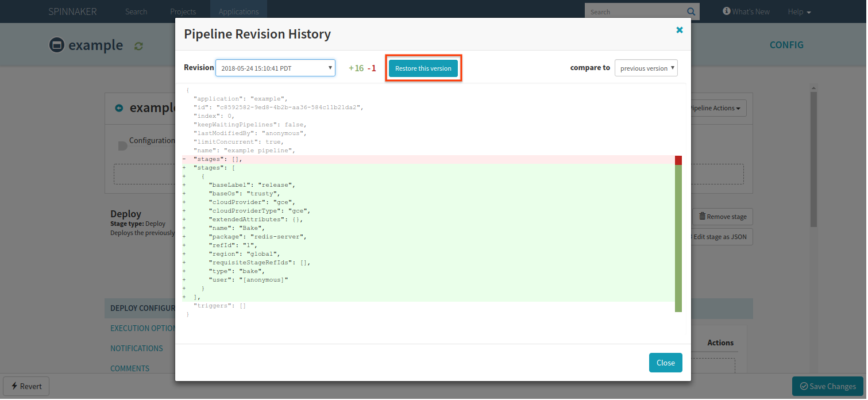Open the Projects nav item
This screenshot has height=400, width=868.
click(183, 11)
